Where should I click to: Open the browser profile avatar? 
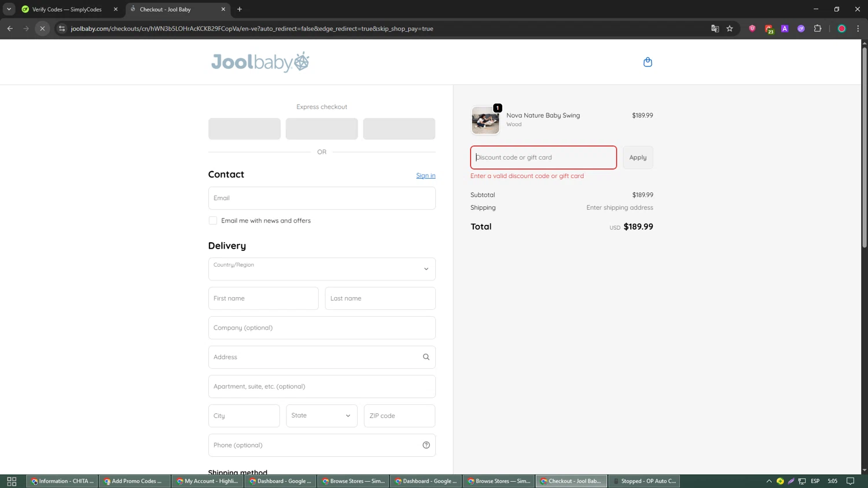click(x=842, y=28)
